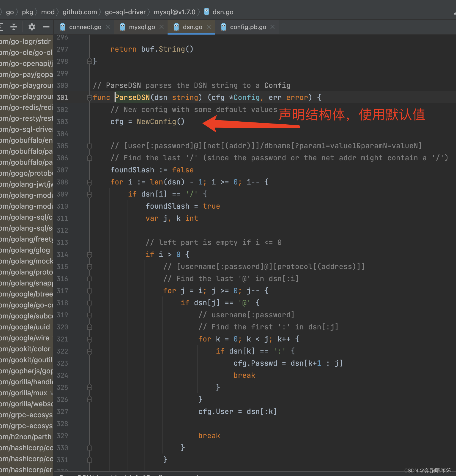Select the go-sql-driver tree item

pos(26,129)
